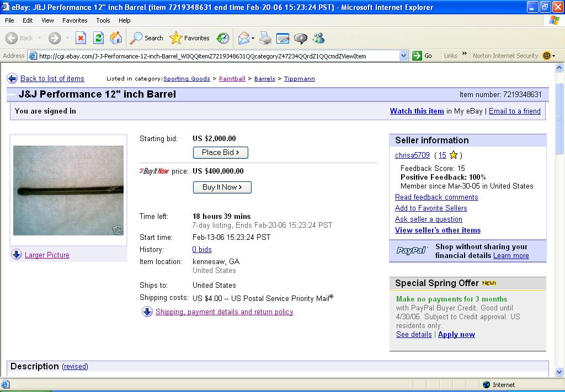Click the Edit page icon
Viewport: 565px width, 392px height.
tap(283, 38)
